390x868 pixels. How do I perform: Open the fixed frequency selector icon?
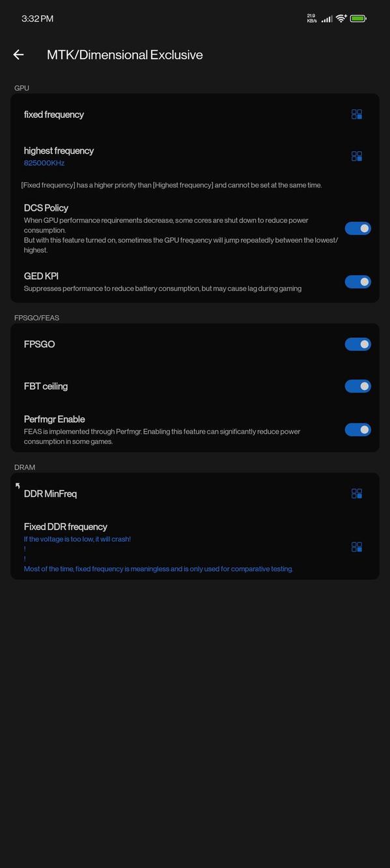tap(357, 114)
